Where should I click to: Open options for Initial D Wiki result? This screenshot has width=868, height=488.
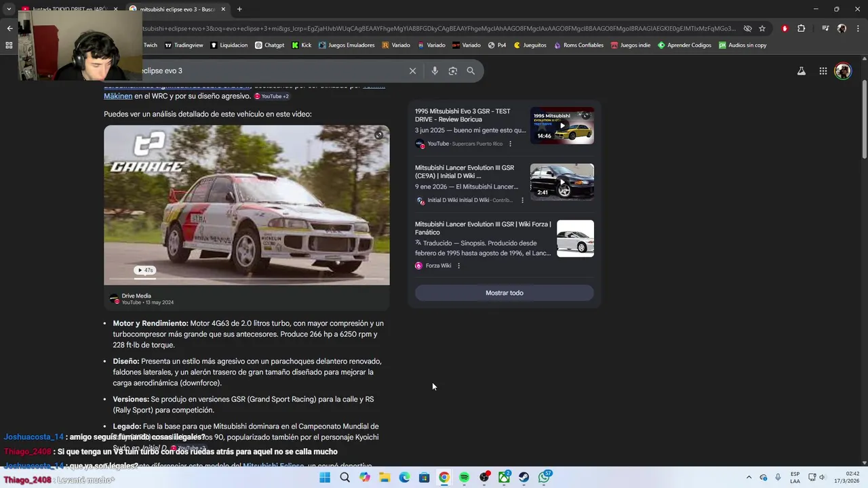(522, 200)
